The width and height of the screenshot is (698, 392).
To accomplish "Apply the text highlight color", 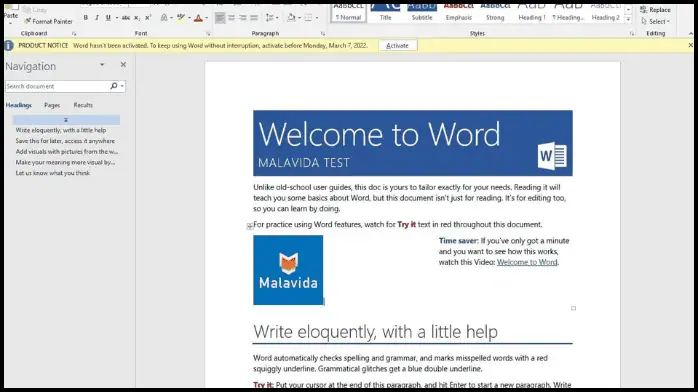I will (181, 18).
